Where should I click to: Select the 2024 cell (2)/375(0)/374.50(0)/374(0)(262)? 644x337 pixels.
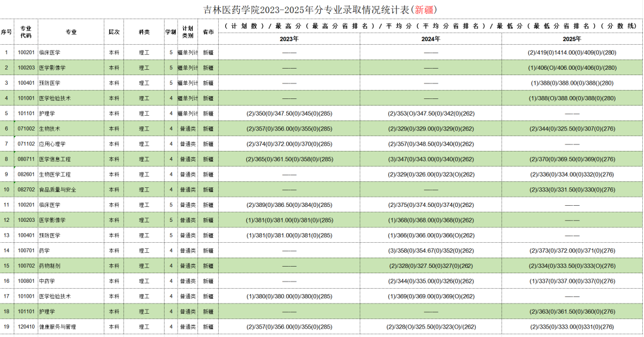[431, 205]
